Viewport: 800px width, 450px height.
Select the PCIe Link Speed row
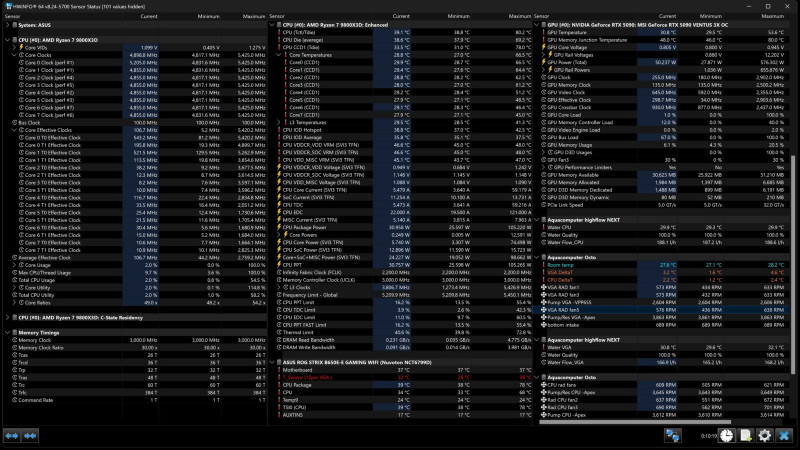tap(660, 205)
